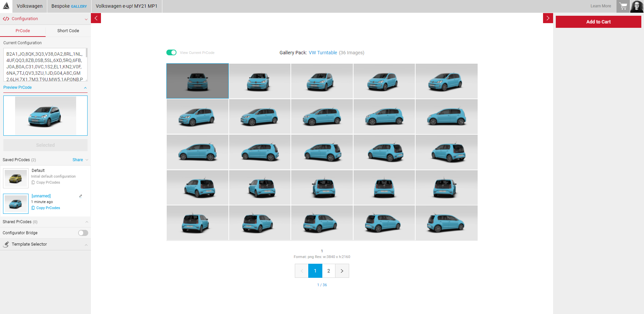
Task: Select the last image in fifth gallery row
Action: 446,223
